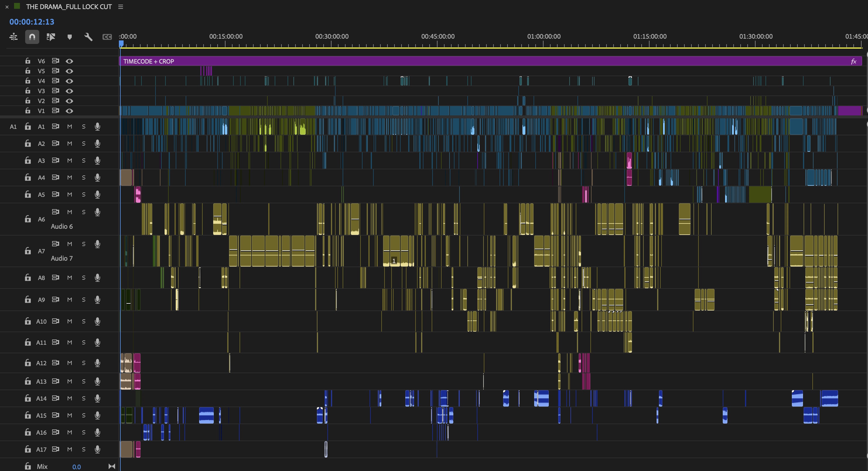Mute audio track A6
The height and width of the screenshot is (471, 868).
tap(69, 212)
